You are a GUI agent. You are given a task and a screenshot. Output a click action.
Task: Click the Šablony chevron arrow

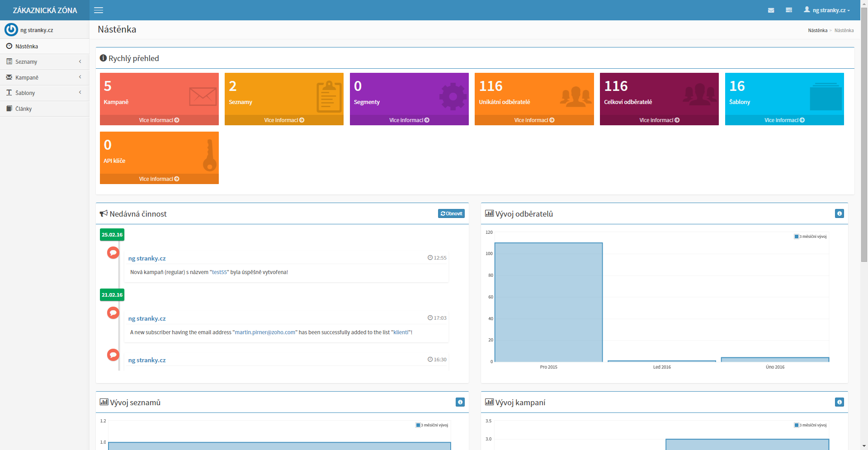tap(80, 92)
